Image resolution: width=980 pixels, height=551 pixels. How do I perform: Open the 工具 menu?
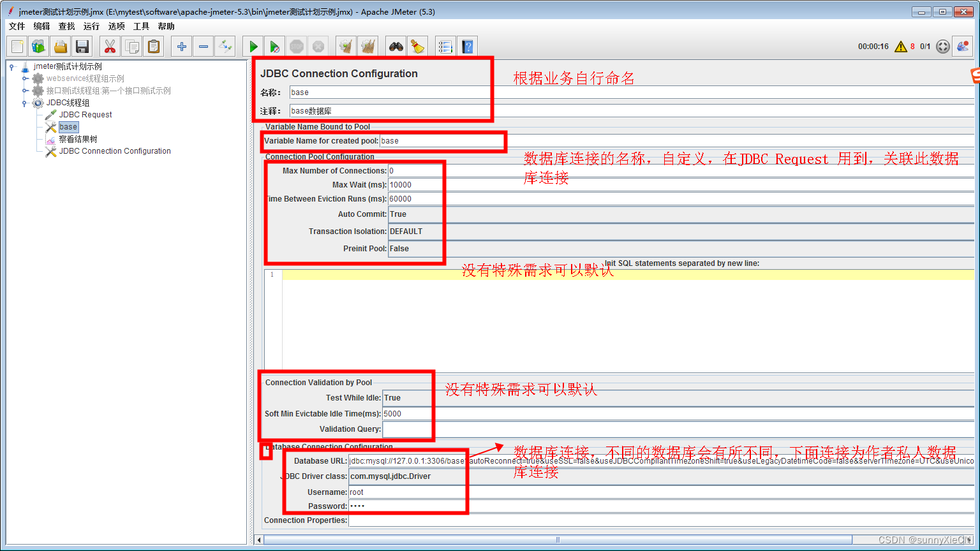142,26
